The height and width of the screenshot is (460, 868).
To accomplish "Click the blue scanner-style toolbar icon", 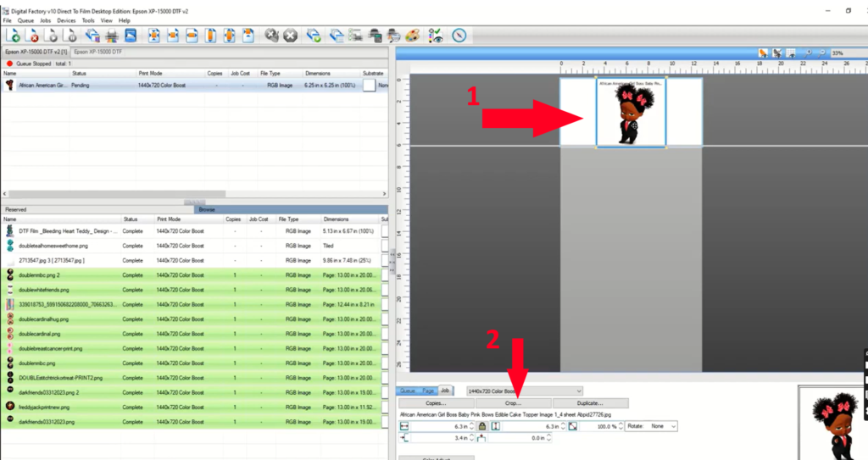I will pyautogui.click(x=131, y=36).
